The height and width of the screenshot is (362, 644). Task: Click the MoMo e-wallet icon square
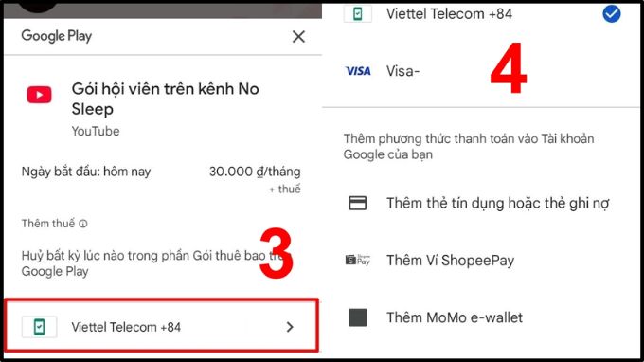358,317
